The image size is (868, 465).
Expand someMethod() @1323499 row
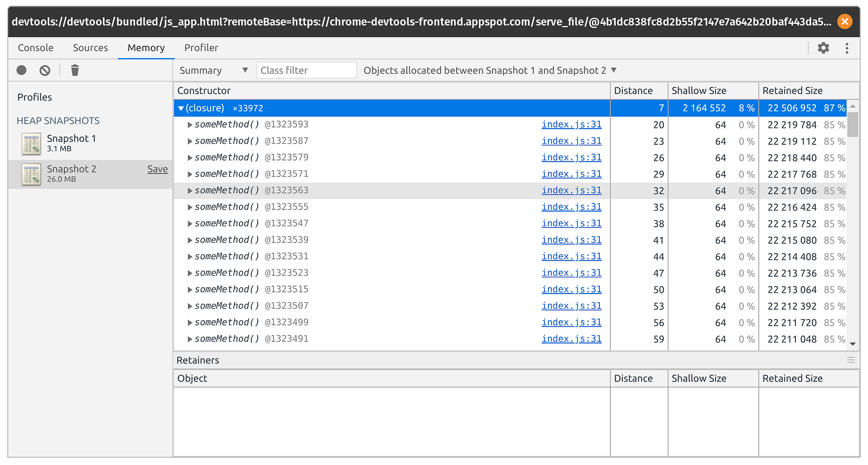tap(190, 322)
